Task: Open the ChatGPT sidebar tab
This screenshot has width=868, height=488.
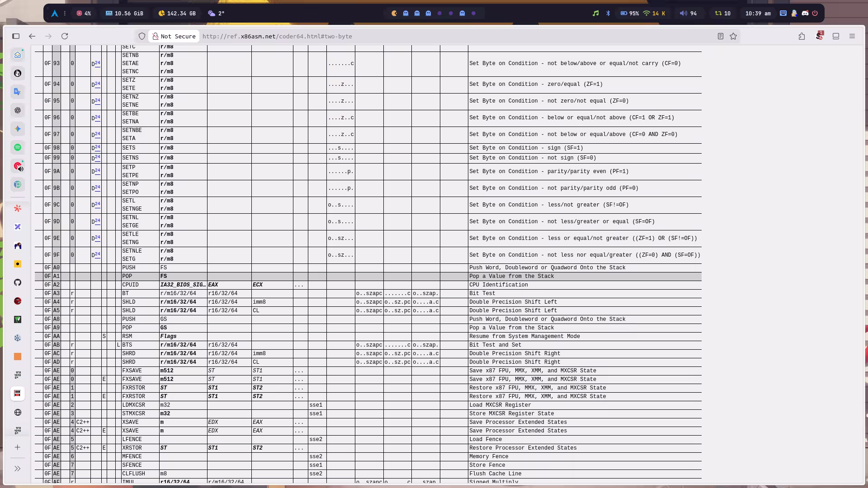Action: 18,110
